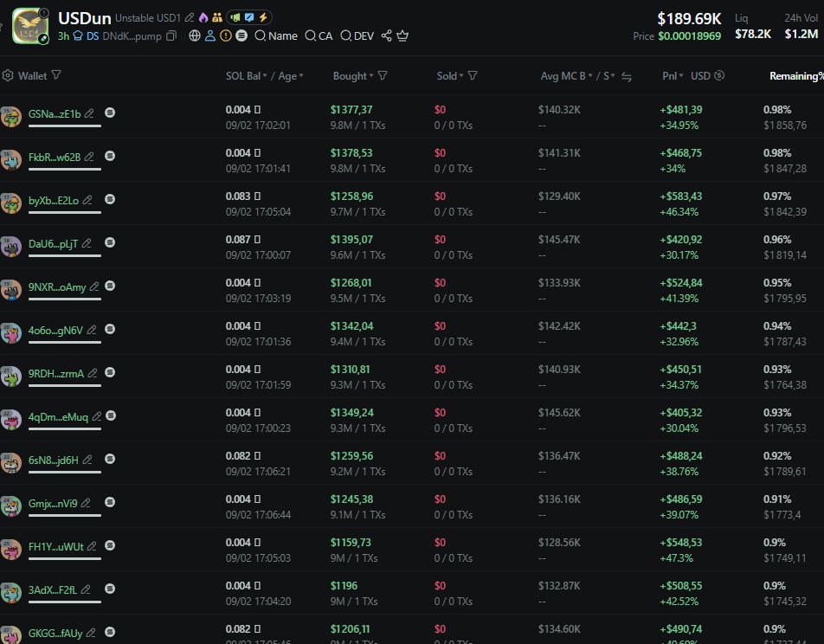
Task: Edit the token name with pencil icon
Action: pyautogui.click(x=190, y=18)
